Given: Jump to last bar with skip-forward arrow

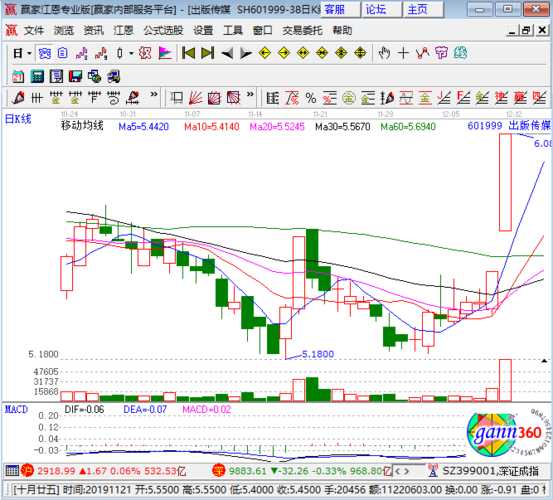Looking at the screenshot, I should [207, 54].
